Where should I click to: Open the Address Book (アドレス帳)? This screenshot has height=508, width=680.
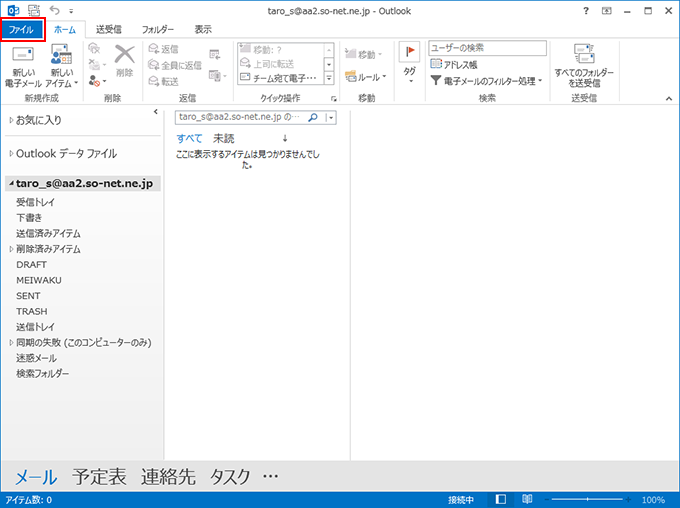pos(458,64)
